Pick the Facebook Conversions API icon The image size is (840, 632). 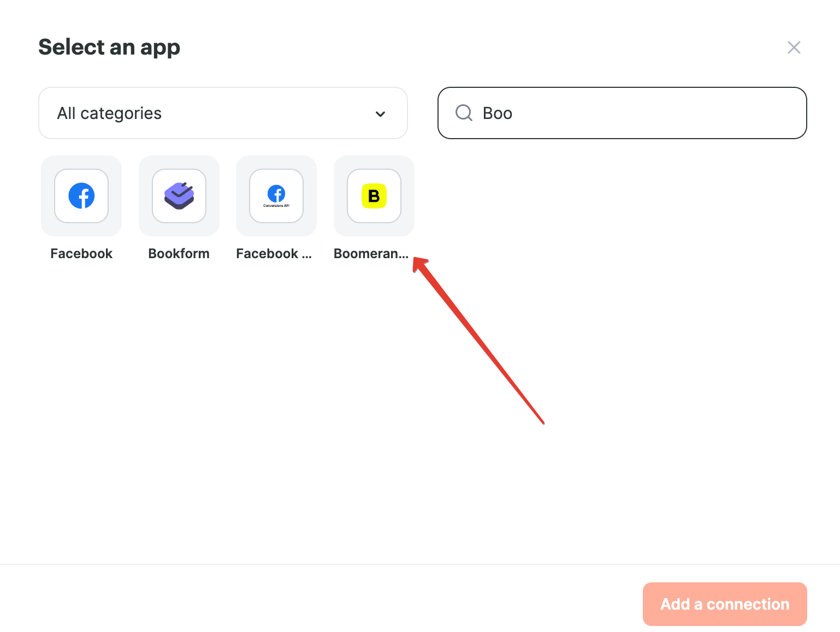276,196
